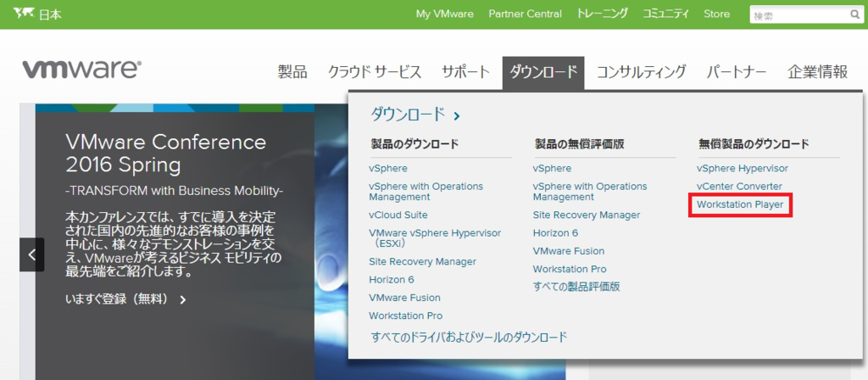Click vSphere with Operations Management under 製品の無償評価版

point(590,191)
